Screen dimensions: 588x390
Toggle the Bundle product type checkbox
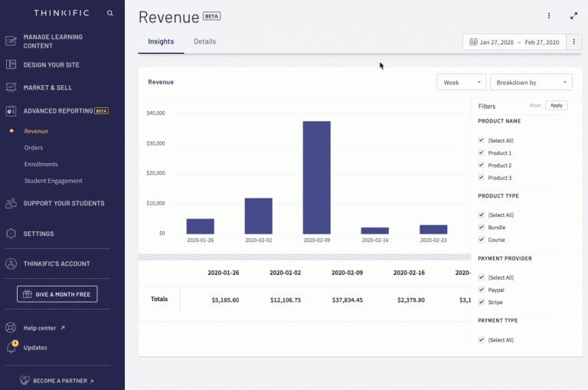(x=481, y=228)
